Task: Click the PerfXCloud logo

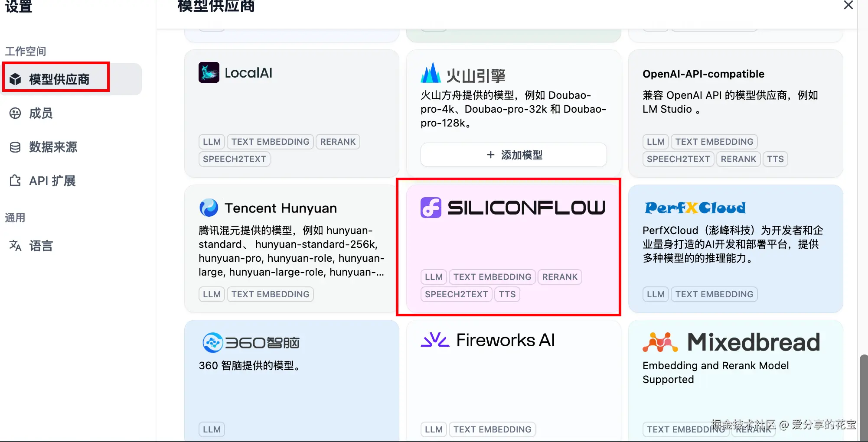Action: 695,208
